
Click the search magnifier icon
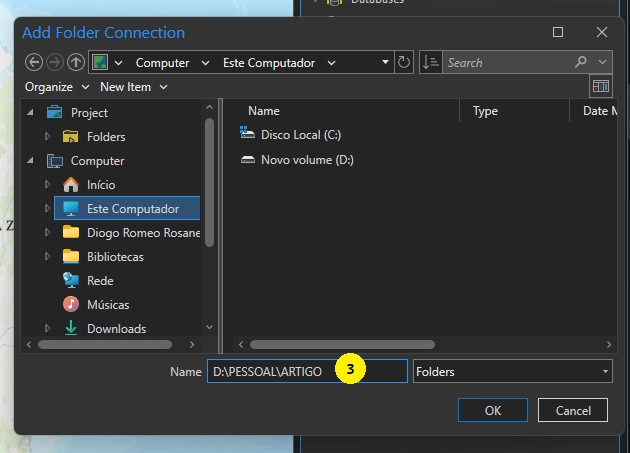582,62
